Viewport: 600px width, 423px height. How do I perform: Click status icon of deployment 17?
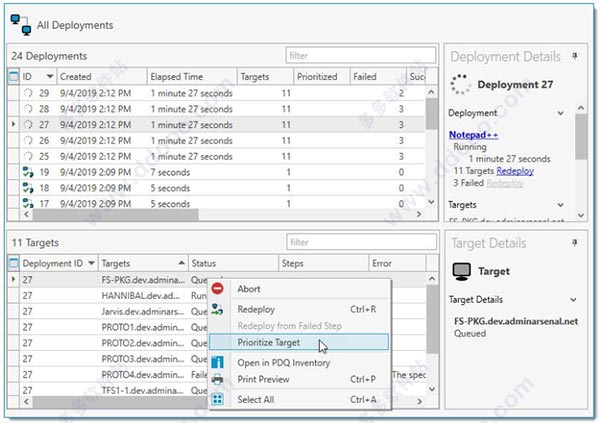pos(28,203)
